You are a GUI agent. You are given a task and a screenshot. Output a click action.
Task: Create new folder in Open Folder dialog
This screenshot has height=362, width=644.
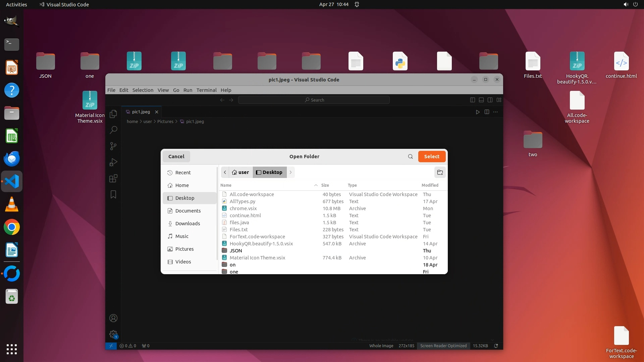[440, 172]
